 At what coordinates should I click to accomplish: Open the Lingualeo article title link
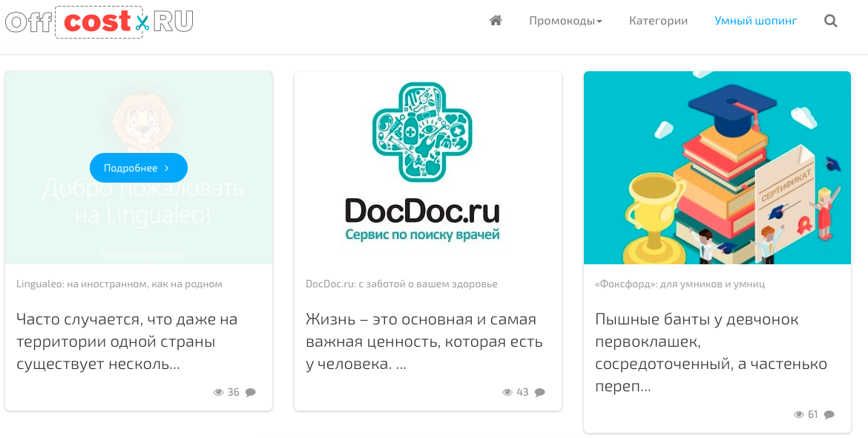119,284
